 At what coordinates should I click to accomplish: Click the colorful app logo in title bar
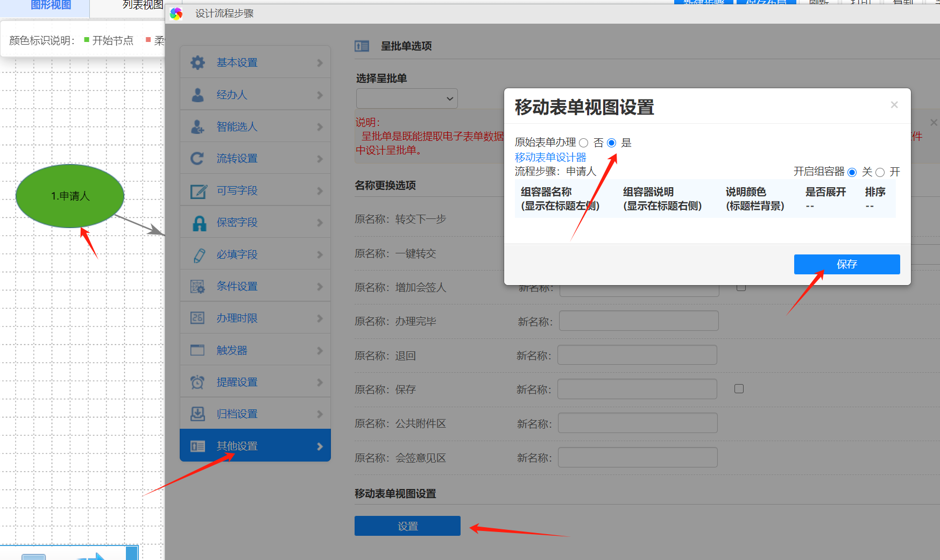tap(176, 13)
